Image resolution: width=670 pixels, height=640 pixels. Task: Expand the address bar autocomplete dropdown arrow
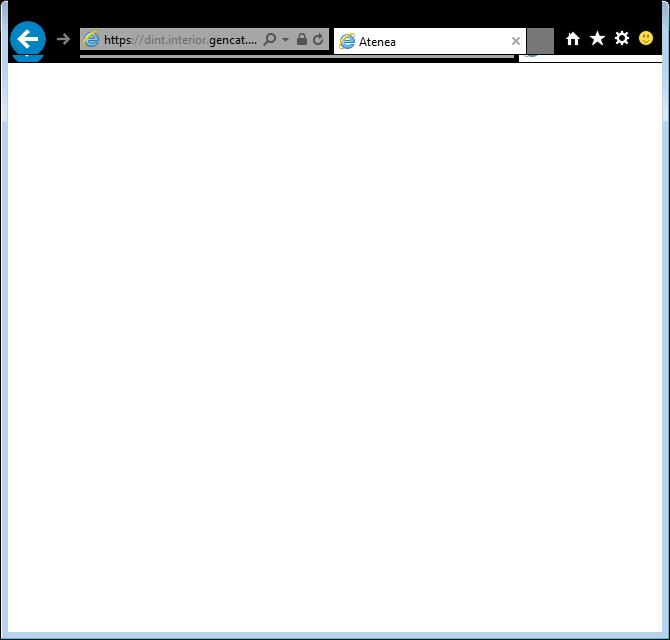286,40
